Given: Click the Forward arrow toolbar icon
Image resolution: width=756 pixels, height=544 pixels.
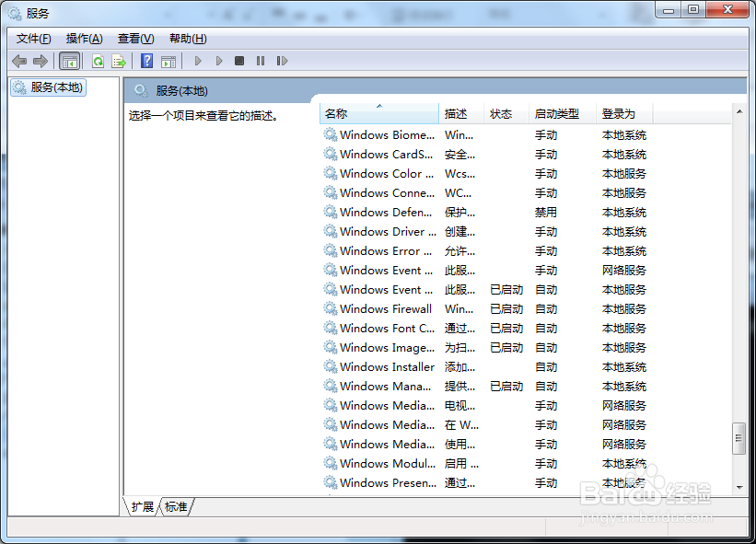Looking at the screenshot, I should click(x=41, y=61).
